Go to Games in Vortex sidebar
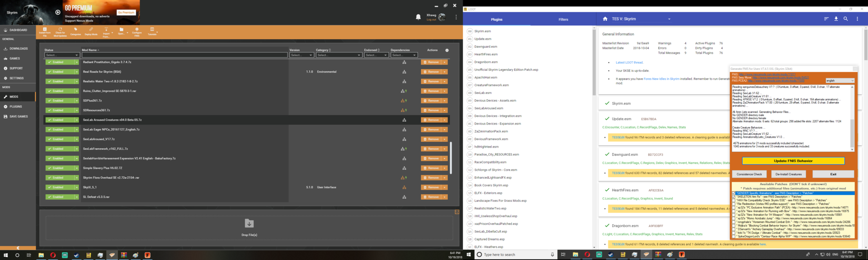 click(18, 58)
